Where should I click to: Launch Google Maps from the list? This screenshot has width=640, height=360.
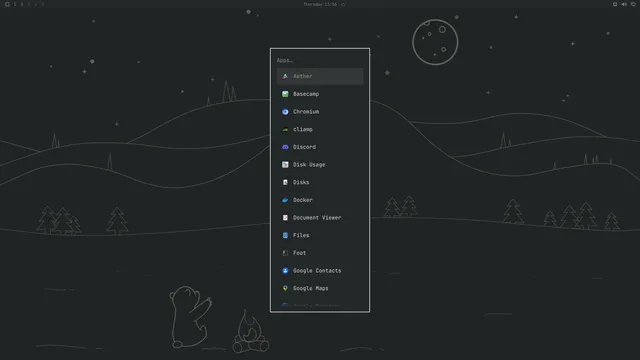point(320,288)
